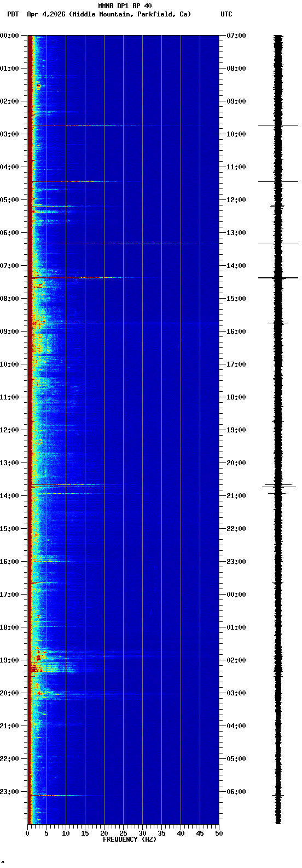
Task: Click the 02:00 label on the UTC axis
Action: coord(236,660)
